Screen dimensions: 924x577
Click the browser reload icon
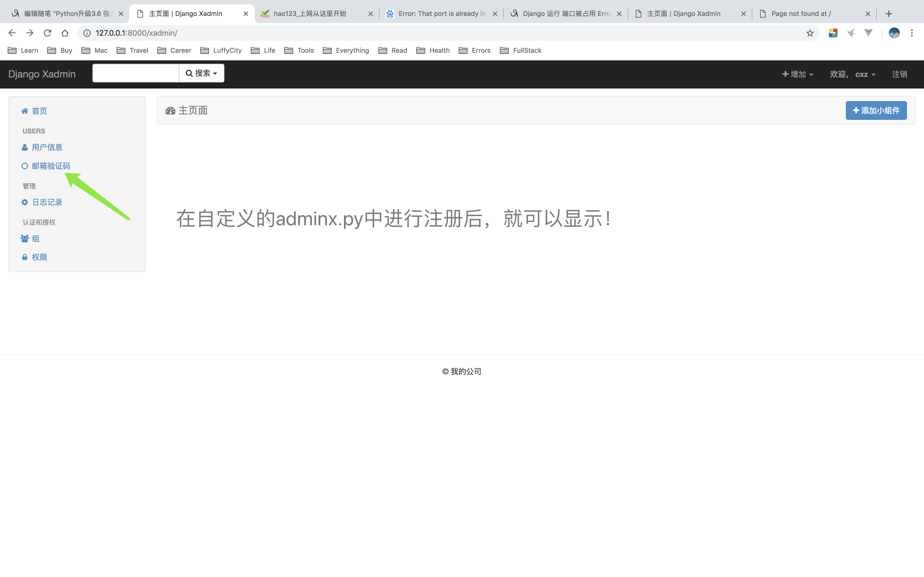(47, 33)
